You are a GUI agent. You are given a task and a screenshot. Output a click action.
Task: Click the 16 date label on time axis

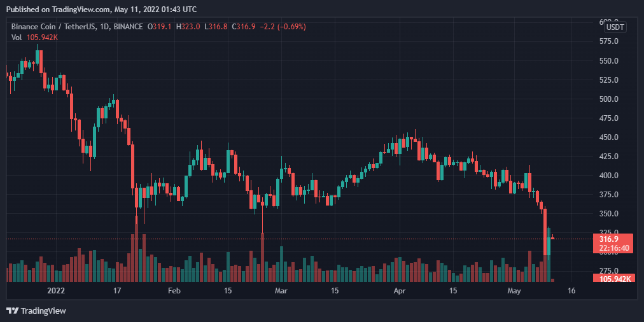(x=571, y=291)
